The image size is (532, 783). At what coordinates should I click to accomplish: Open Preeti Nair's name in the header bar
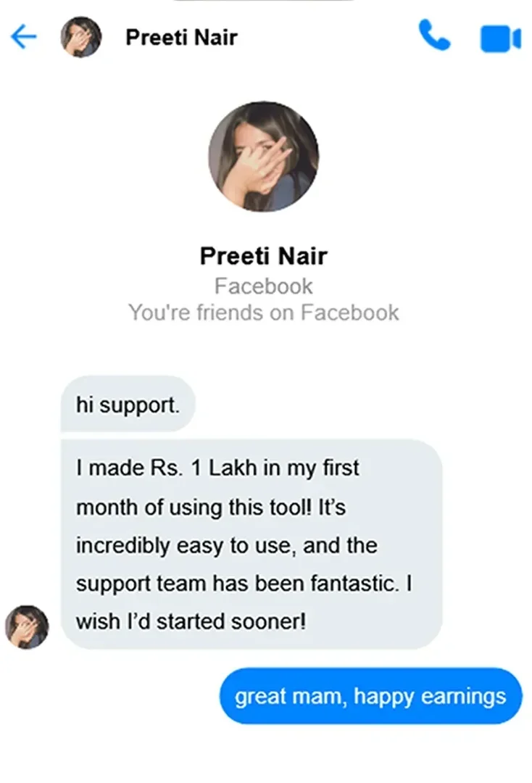point(181,37)
